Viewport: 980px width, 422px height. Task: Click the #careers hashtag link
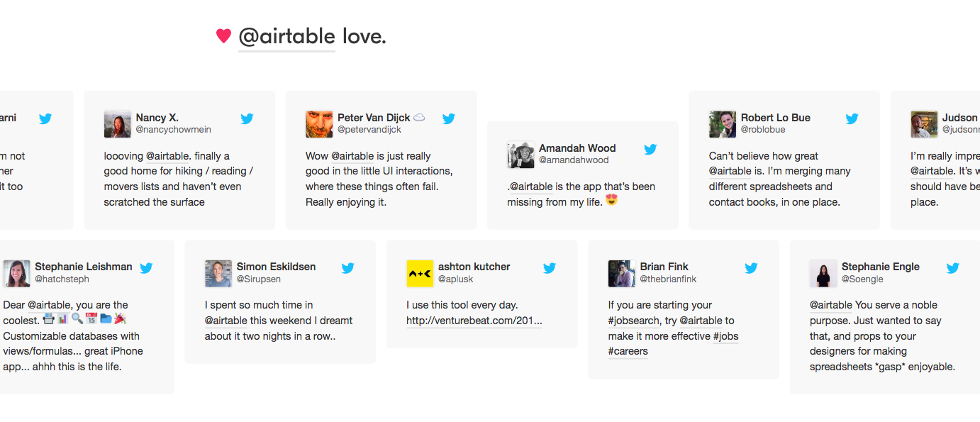[x=628, y=351]
